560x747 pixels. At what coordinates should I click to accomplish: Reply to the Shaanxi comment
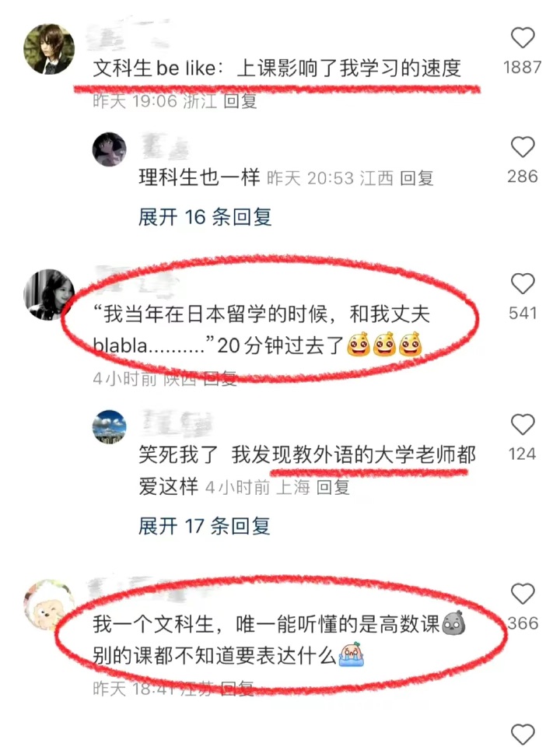point(220,379)
